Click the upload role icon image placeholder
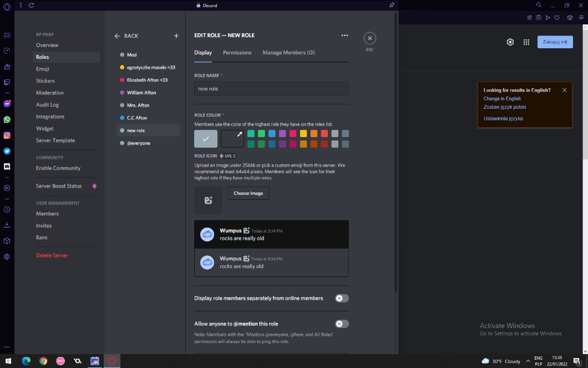This screenshot has width=588, height=368. [208, 200]
